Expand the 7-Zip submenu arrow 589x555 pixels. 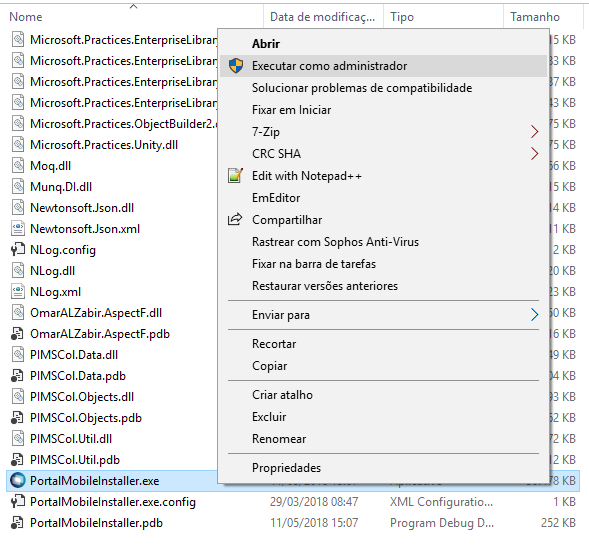coord(534,132)
